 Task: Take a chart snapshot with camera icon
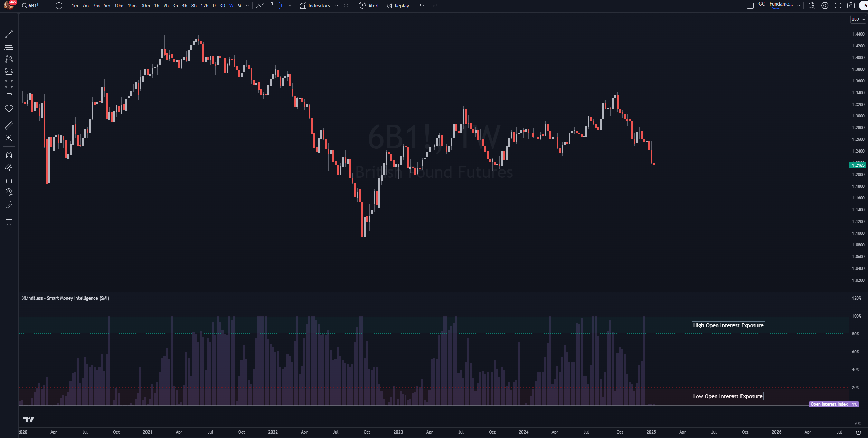pyautogui.click(x=851, y=6)
